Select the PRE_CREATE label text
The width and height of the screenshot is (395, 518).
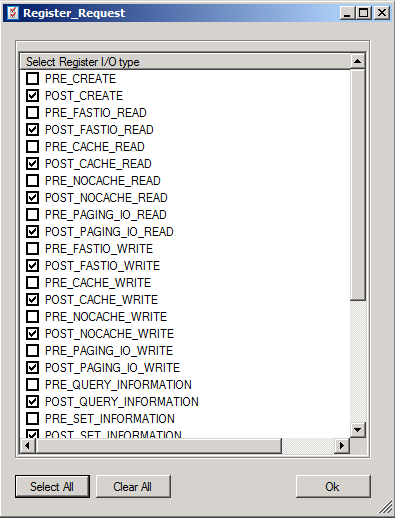80,79
